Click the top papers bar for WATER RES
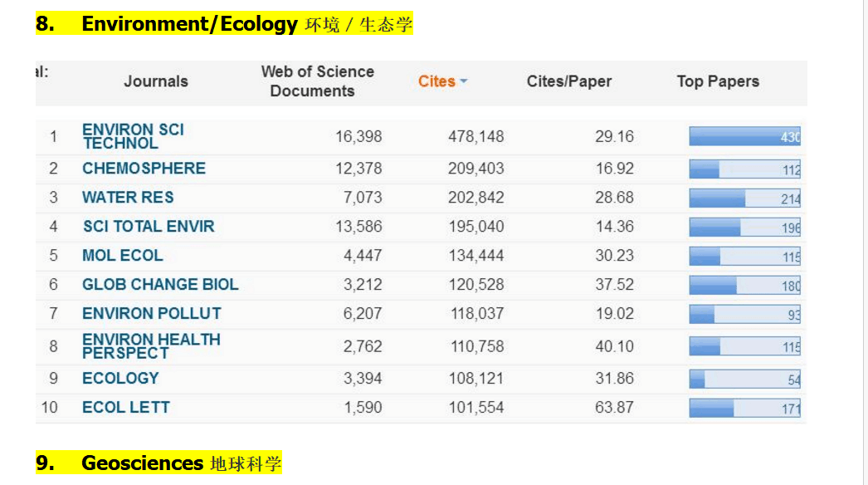 pos(744,198)
